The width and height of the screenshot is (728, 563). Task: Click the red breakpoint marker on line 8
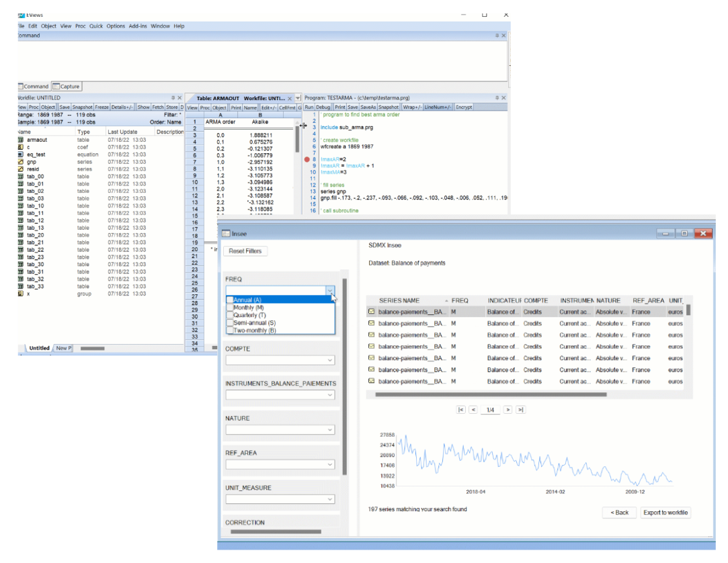click(307, 159)
